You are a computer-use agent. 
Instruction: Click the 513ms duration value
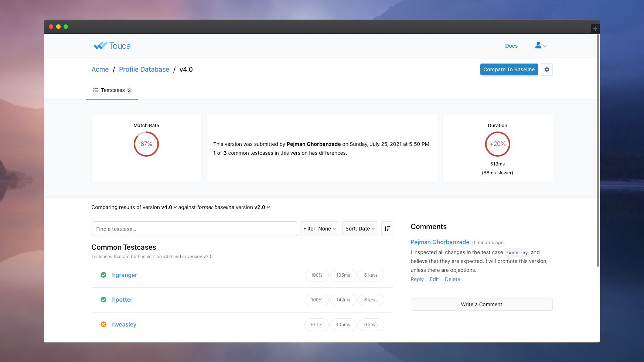point(497,164)
